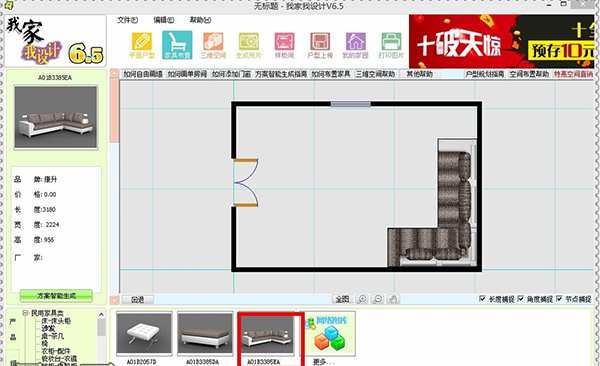
Task: Select the A01B3385EA corner sofa thumbnail
Action: pyautogui.click(x=266, y=333)
